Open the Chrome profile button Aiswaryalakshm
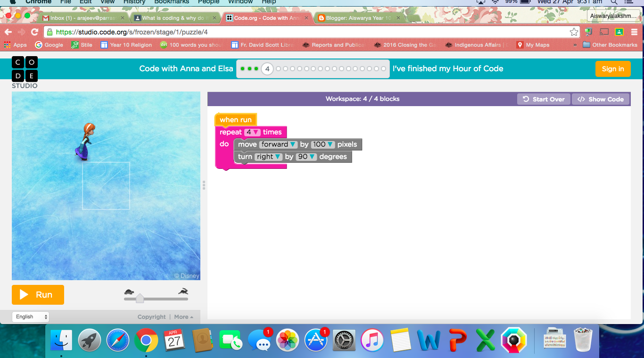644x358 pixels. pos(613,16)
